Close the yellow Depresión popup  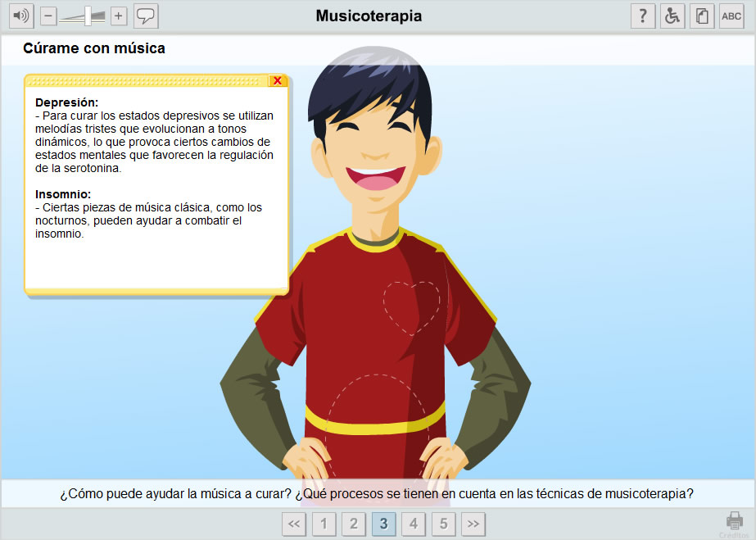(277, 80)
